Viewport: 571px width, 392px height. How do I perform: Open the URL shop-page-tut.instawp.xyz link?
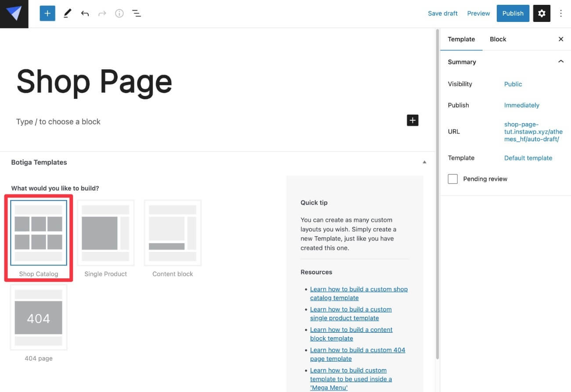[x=533, y=132]
